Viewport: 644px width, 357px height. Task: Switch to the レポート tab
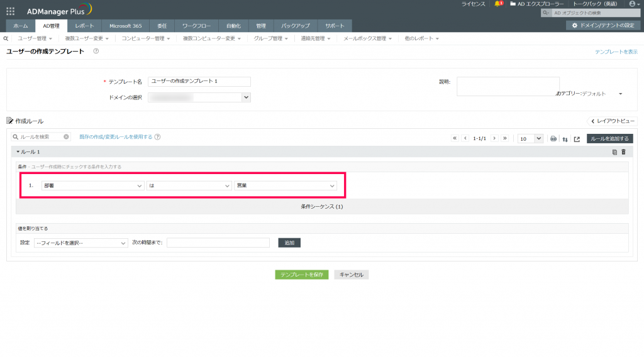click(x=85, y=26)
